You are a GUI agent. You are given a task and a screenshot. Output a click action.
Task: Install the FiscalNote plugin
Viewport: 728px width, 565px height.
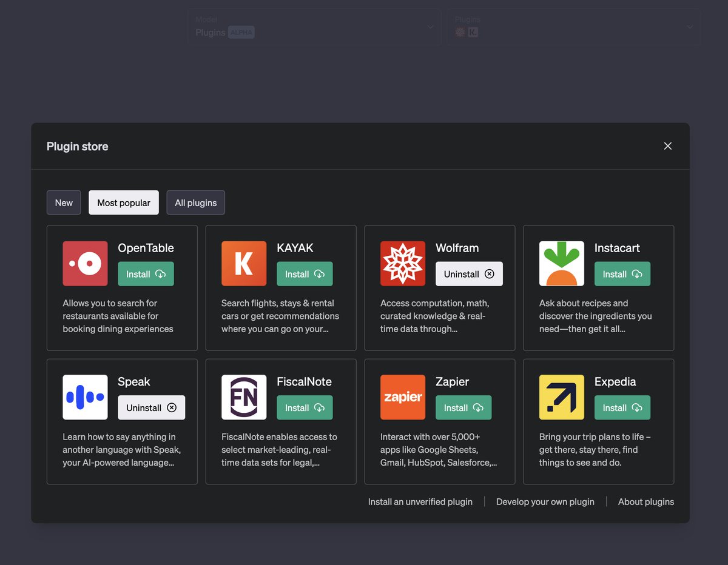click(x=305, y=408)
